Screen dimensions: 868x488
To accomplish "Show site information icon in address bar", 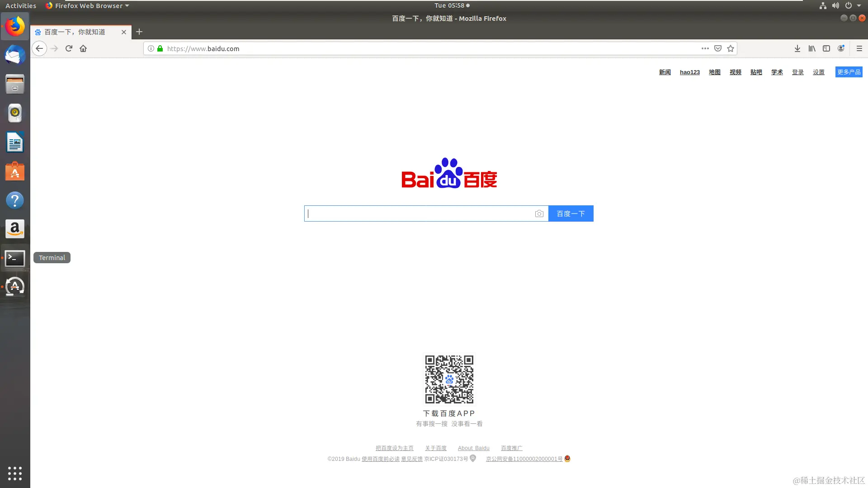I will pos(151,48).
